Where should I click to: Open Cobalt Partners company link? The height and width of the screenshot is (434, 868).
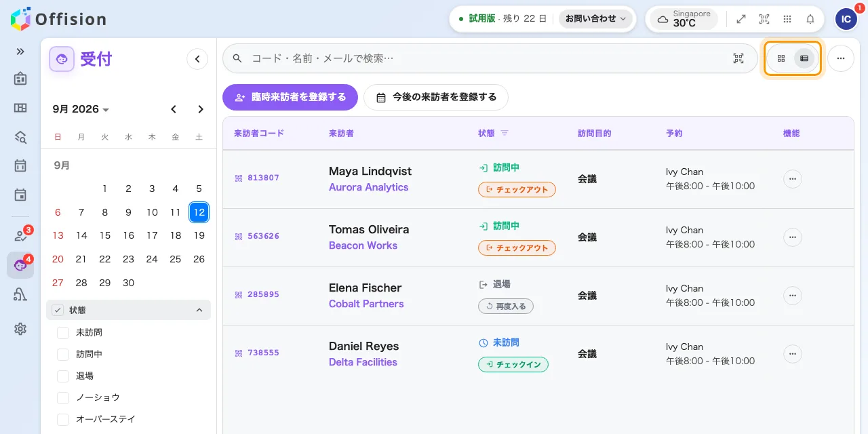click(x=366, y=304)
